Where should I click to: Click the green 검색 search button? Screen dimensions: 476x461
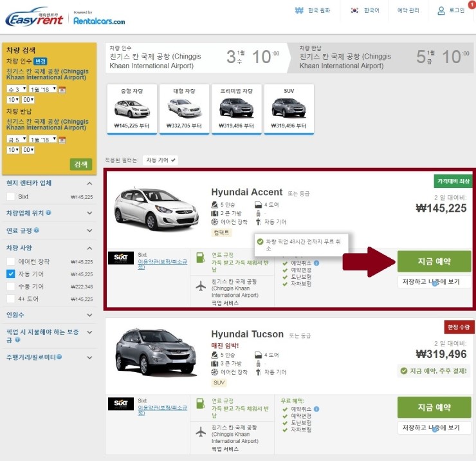(x=81, y=164)
